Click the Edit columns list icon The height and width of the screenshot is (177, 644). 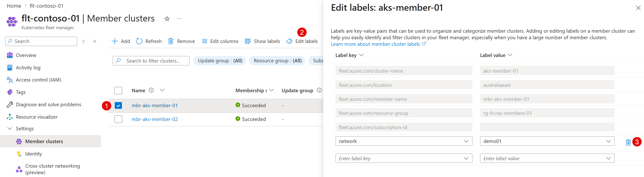pyautogui.click(x=204, y=41)
